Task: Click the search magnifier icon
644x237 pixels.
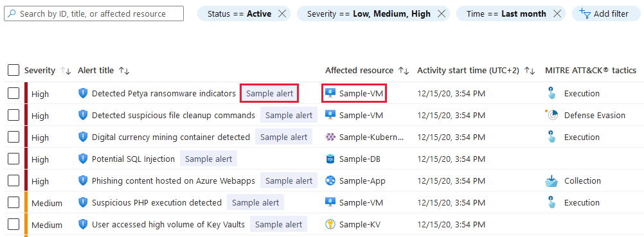Action: 12,13
